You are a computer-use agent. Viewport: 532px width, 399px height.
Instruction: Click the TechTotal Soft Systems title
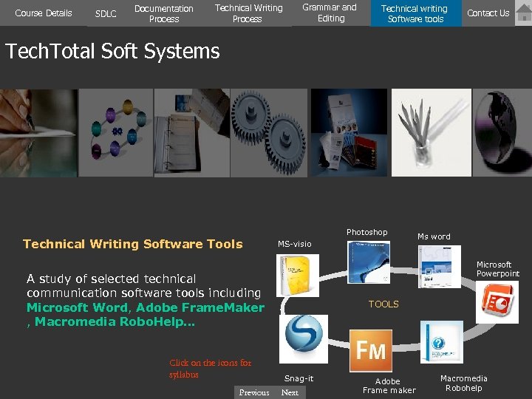[x=112, y=51]
